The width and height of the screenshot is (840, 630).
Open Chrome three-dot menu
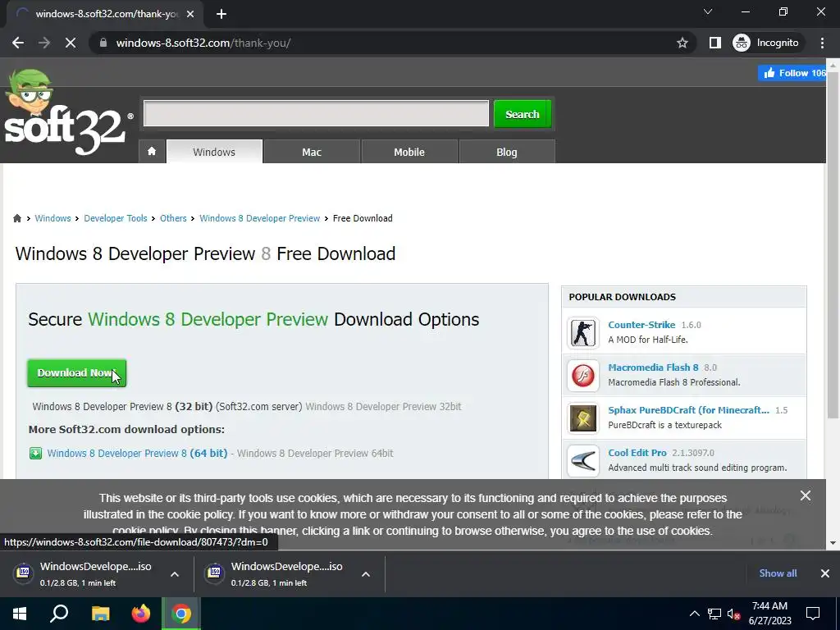(822, 43)
